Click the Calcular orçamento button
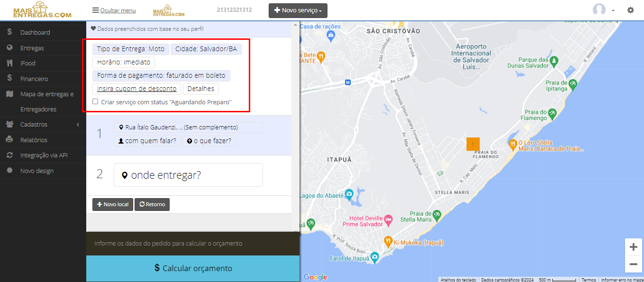Screen dimensions: 644x282 [x=193, y=268]
